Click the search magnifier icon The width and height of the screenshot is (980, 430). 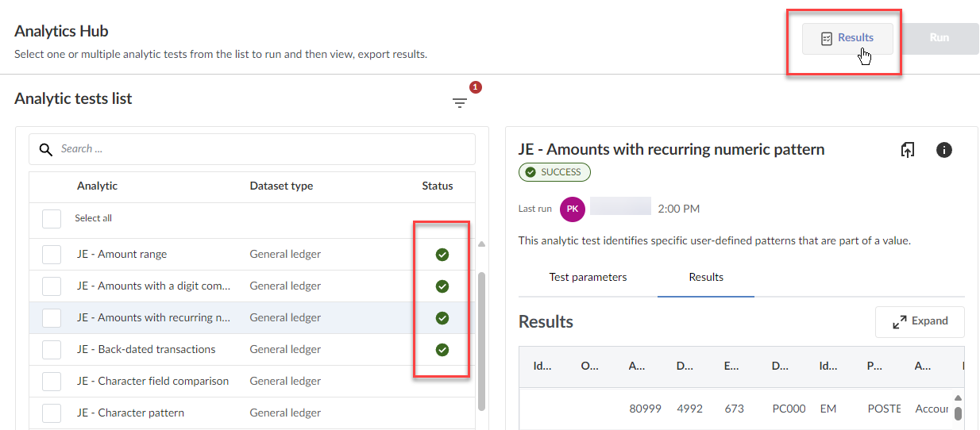click(x=46, y=149)
